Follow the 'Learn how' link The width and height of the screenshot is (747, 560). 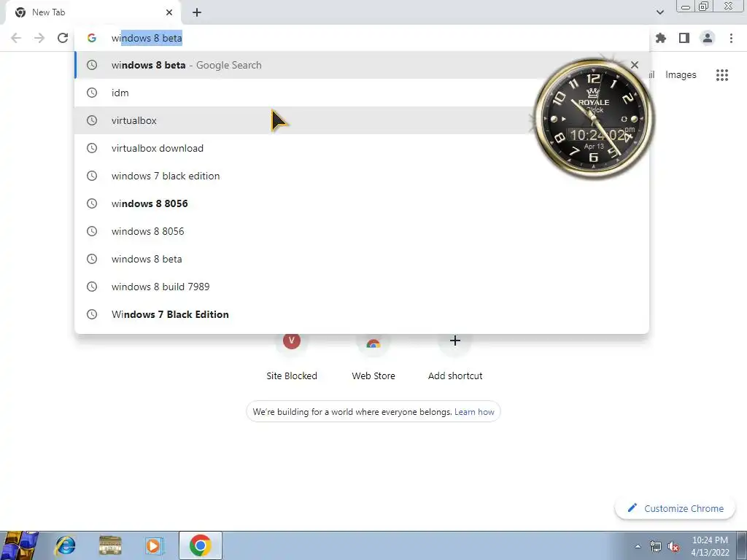[x=474, y=412]
